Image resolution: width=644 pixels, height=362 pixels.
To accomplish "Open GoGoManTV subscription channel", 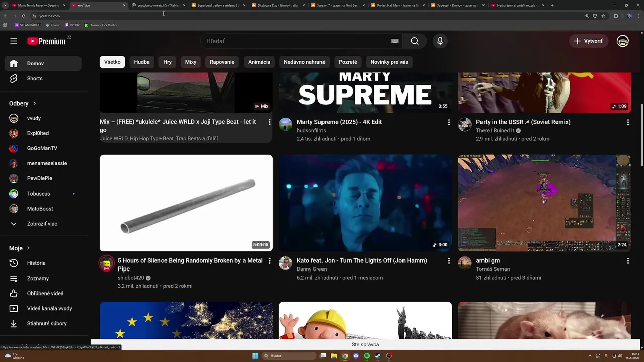I will (x=43, y=148).
